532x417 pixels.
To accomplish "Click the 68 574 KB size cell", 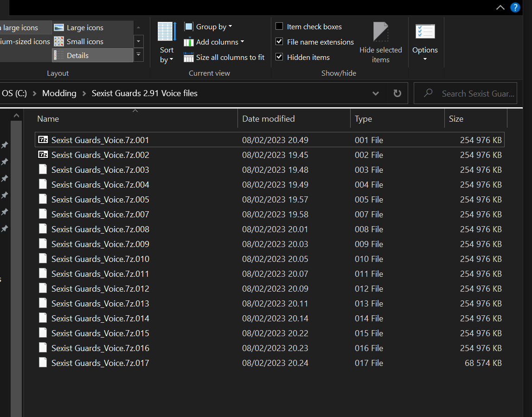I will point(483,363).
